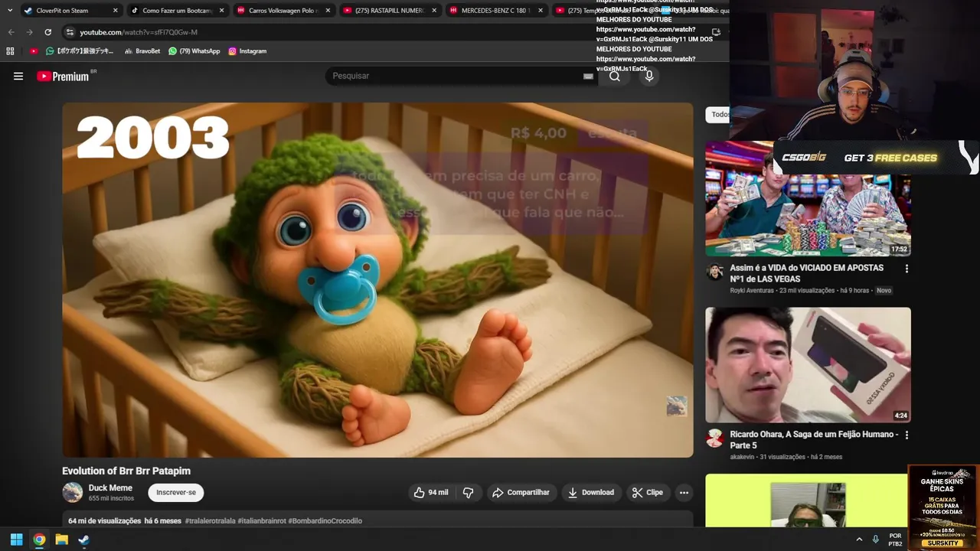
Task: Open the browser tab search dropdown
Action: point(10,11)
